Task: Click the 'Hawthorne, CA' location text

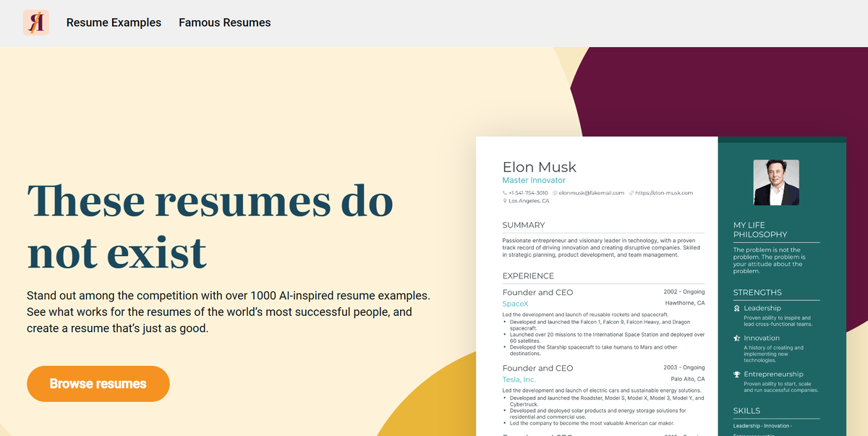Action: (x=685, y=303)
